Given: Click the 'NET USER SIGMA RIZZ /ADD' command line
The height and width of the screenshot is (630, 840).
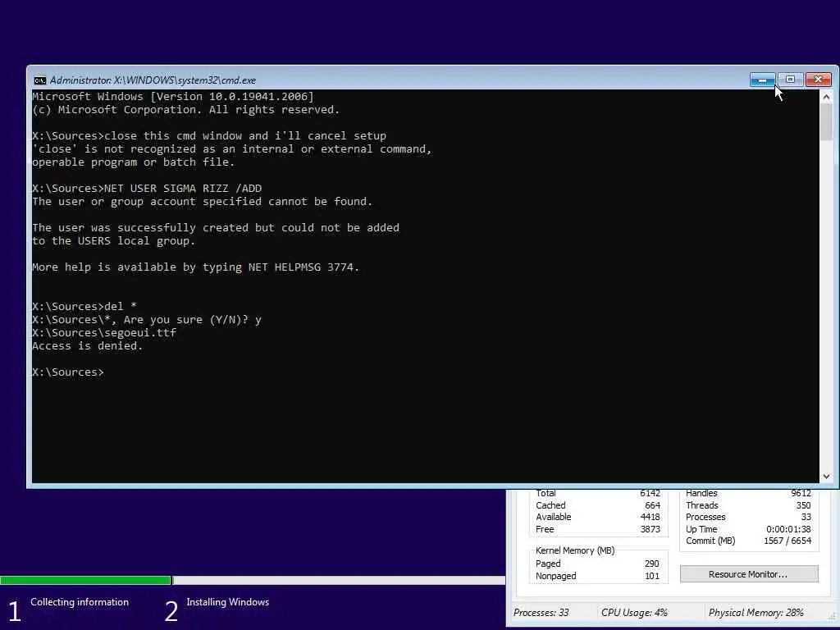Looking at the screenshot, I should tap(147, 188).
